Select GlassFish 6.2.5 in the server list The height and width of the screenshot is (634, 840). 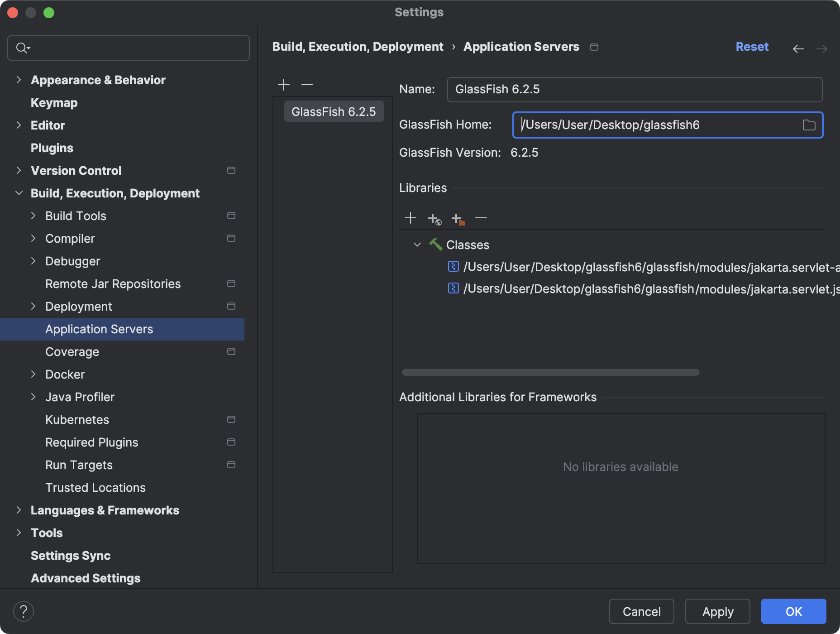pos(334,111)
